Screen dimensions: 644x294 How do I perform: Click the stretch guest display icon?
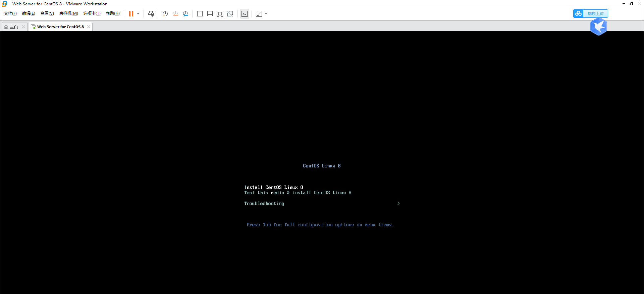[x=259, y=14]
